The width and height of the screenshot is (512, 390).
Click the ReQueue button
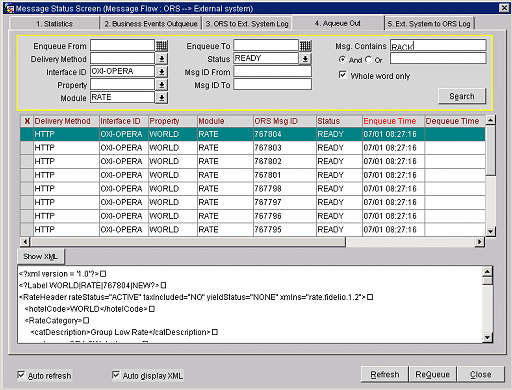point(432,374)
